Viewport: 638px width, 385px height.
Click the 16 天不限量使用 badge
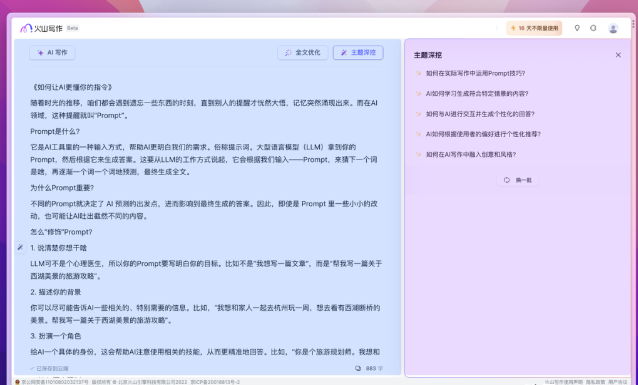pos(534,28)
